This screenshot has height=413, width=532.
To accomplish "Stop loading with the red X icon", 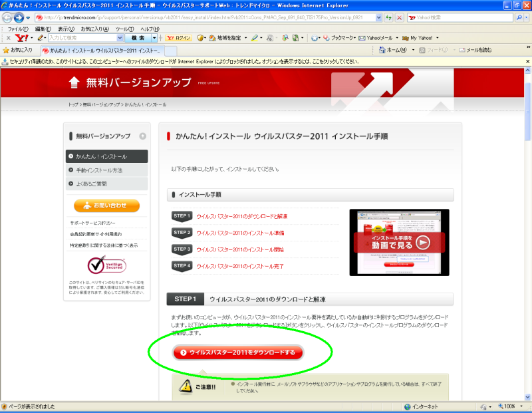I will [x=400, y=18].
